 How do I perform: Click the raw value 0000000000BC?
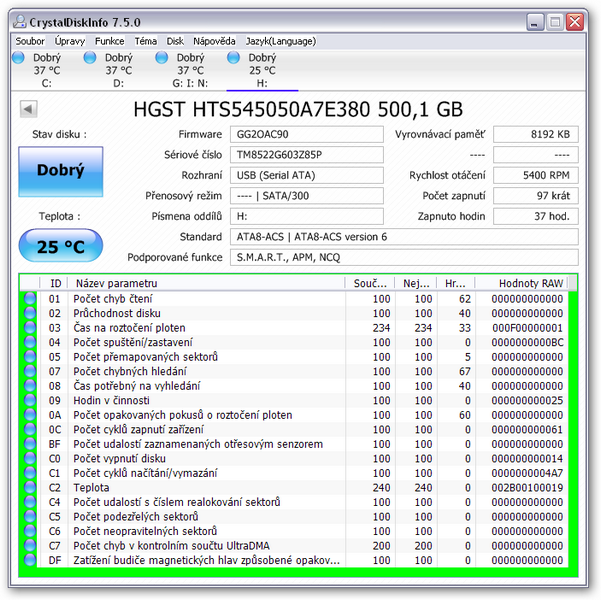(527, 342)
